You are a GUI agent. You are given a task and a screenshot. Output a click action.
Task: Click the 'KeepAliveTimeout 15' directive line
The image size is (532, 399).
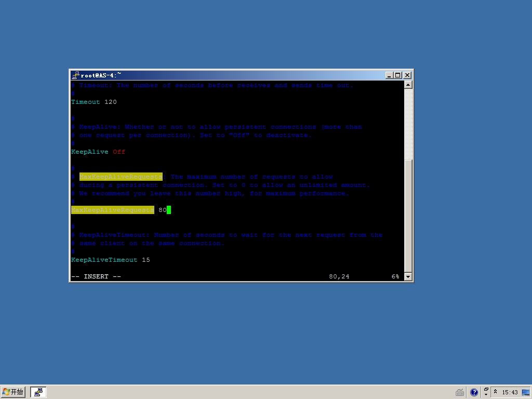point(111,260)
